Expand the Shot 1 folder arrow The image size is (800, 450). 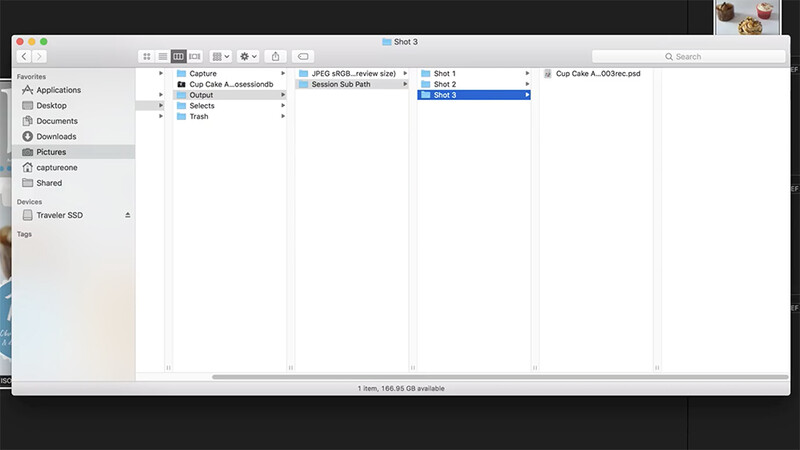pos(527,73)
